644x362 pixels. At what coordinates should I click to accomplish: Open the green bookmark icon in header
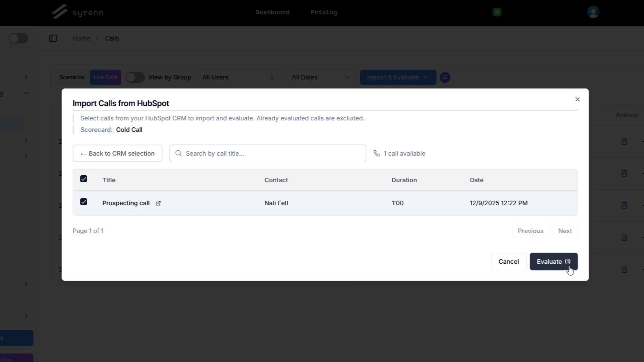pyautogui.click(x=497, y=12)
